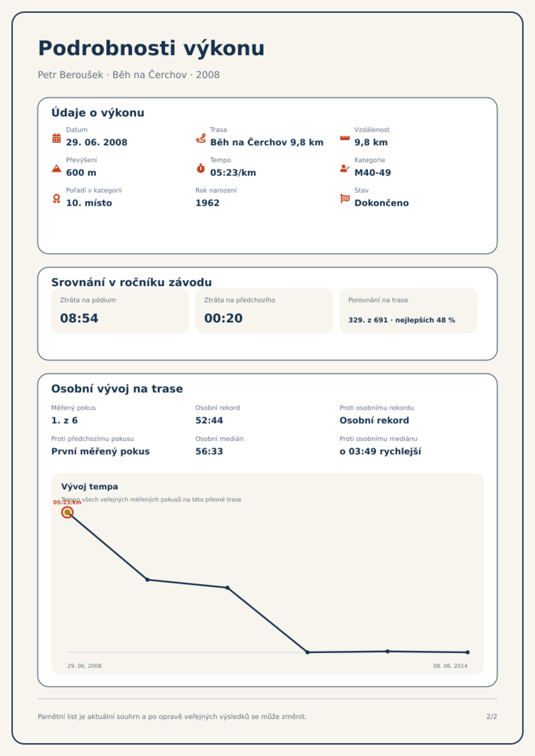The height and width of the screenshot is (756, 535).
Task: Click the person icon beside Kategorie
Action: 345,168
